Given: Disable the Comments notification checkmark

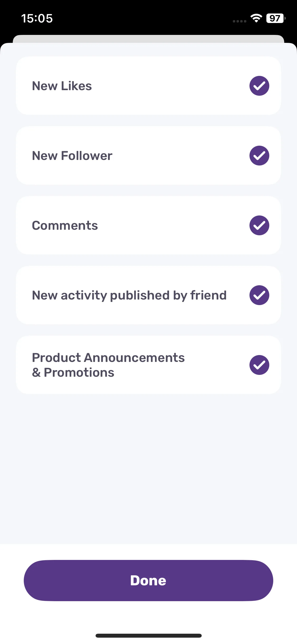Looking at the screenshot, I should (x=259, y=225).
